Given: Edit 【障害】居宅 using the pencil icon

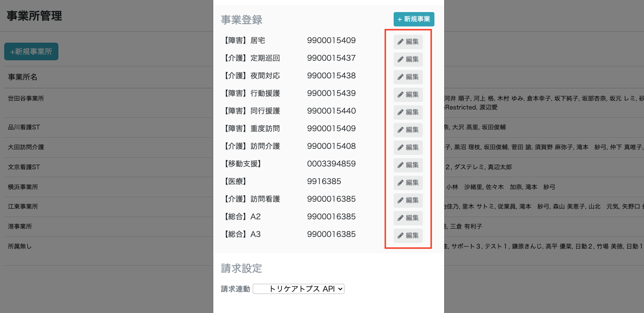Looking at the screenshot, I should click(408, 41).
